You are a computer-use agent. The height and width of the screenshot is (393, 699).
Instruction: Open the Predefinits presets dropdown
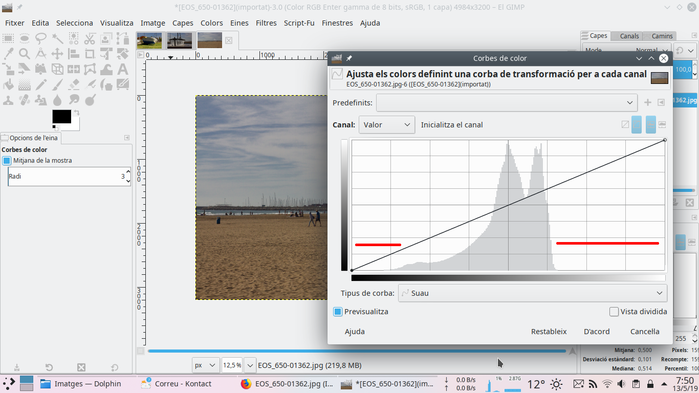(x=507, y=102)
